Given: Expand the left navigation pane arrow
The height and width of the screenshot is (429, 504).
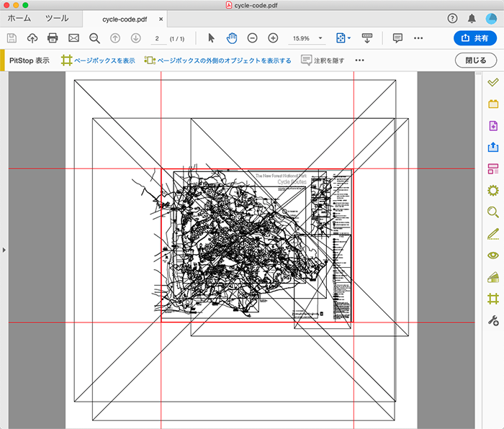Looking at the screenshot, I should [x=4, y=250].
